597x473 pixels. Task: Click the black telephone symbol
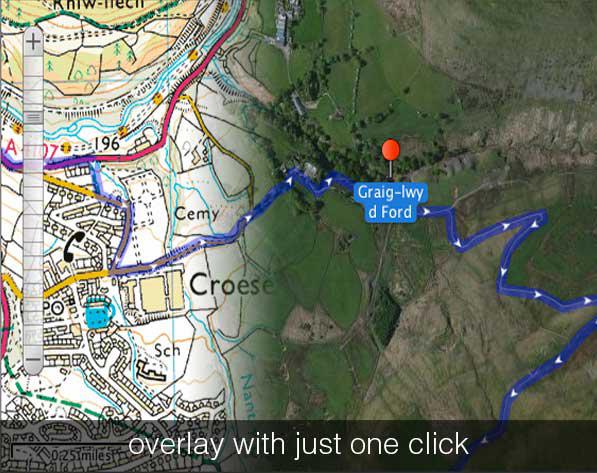pyautogui.click(x=73, y=246)
